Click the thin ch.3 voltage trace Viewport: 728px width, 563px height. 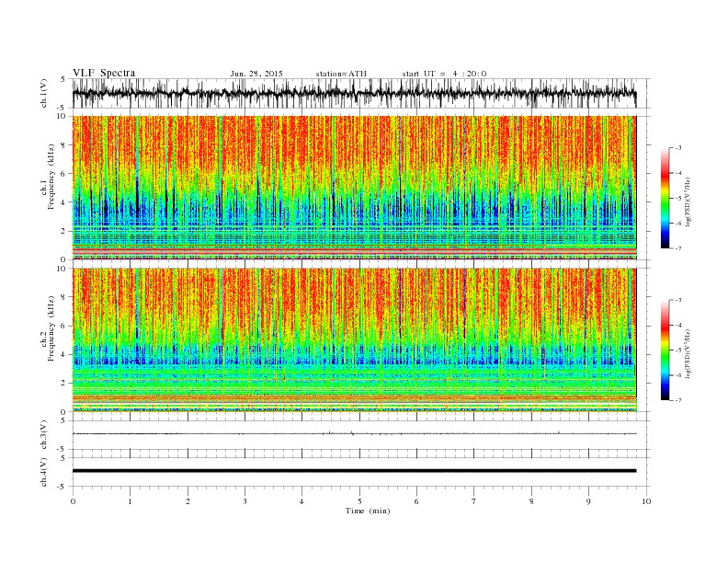354,433
